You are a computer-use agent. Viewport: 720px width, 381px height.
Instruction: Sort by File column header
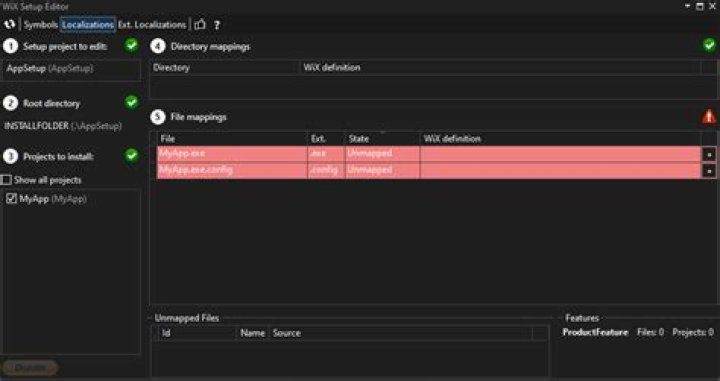(x=232, y=139)
